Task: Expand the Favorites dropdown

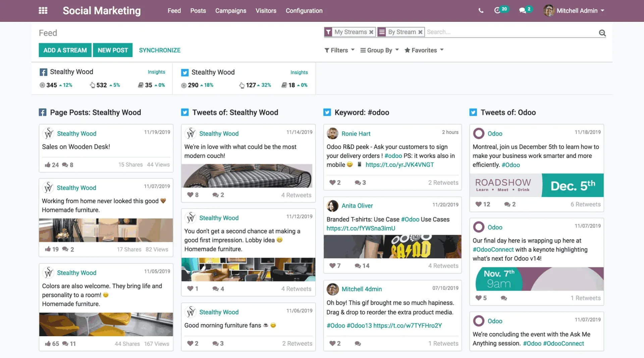Action: tap(424, 50)
